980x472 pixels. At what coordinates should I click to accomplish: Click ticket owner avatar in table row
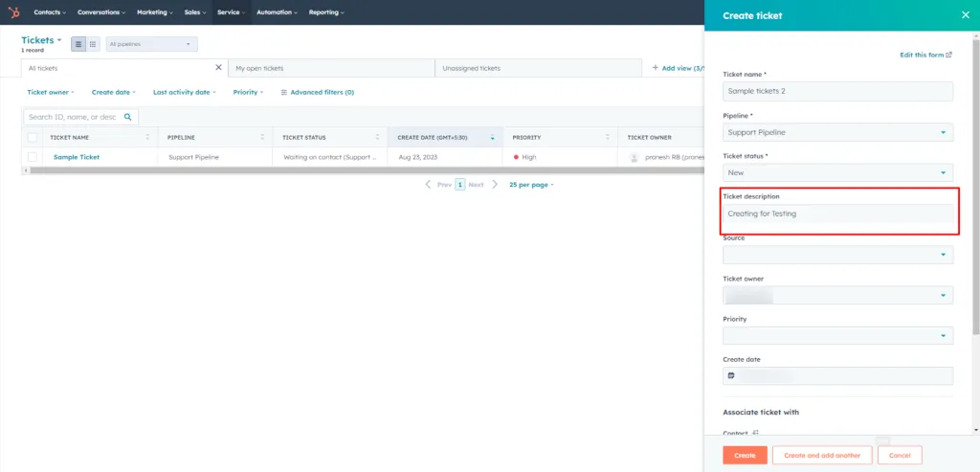pos(635,158)
